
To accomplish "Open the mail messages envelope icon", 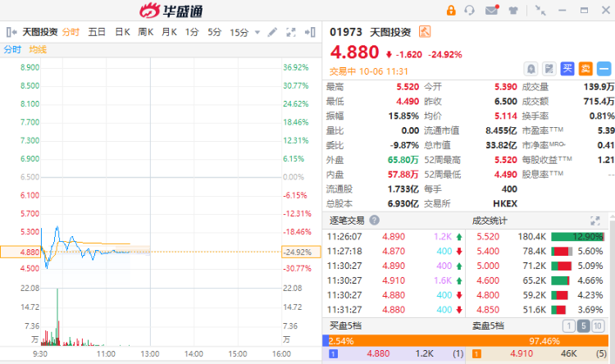I will [492, 10].
